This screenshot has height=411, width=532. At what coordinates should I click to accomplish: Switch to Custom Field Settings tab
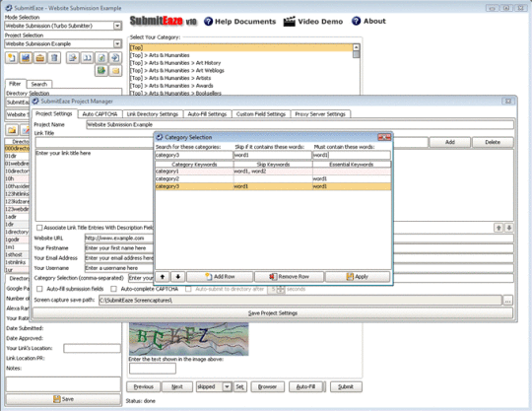pos(261,114)
